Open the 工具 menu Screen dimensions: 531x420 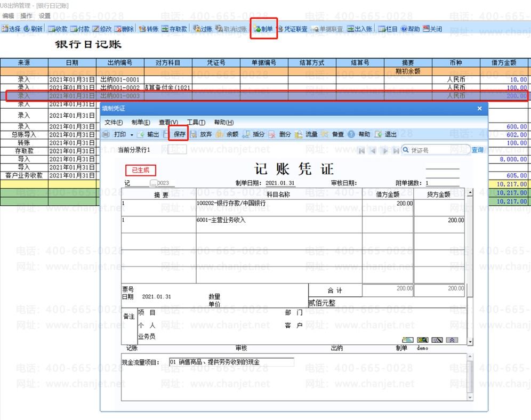point(196,122)
